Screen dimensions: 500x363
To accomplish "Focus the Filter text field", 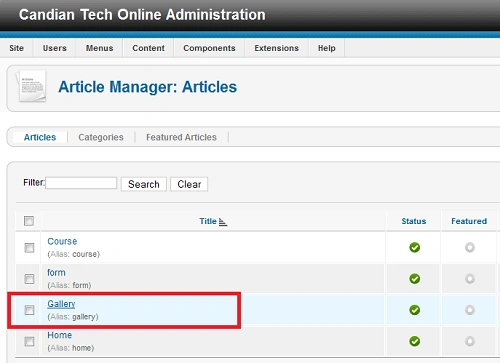I will click(x=81, y=183).
